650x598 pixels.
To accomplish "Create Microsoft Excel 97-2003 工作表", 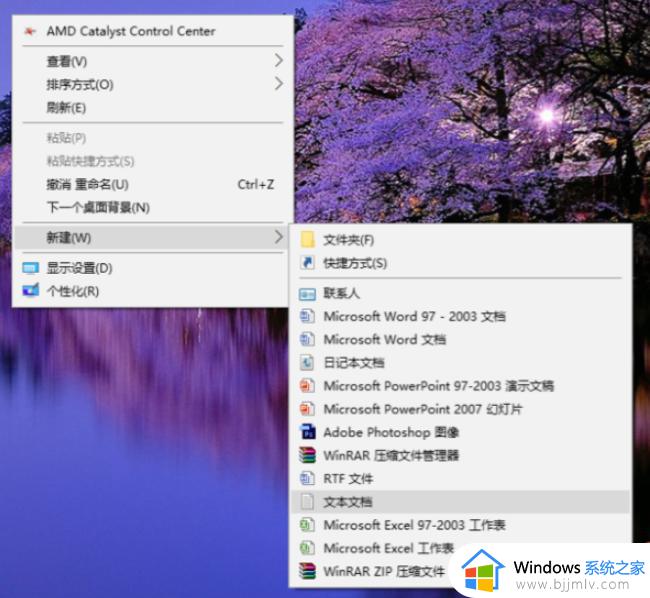I will pos(461,525).
